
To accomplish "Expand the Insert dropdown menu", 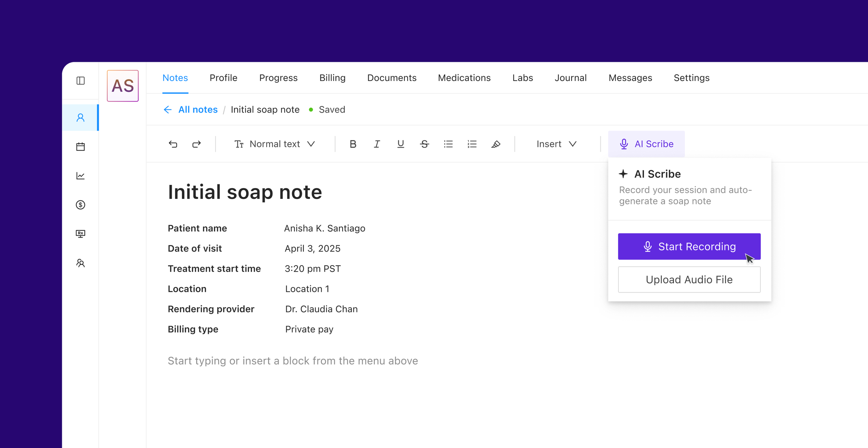I will click(x=557, y=144).
